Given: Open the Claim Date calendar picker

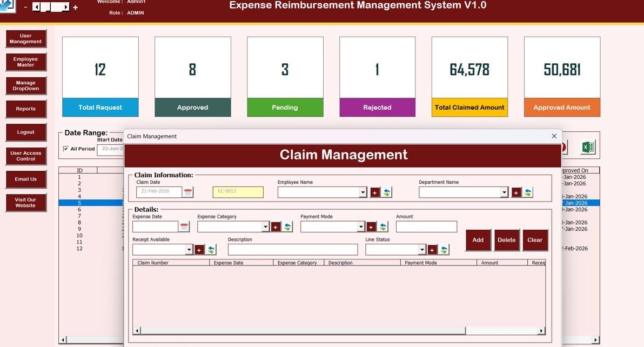Looking at the screenshot, I should [x=188, y=192].
